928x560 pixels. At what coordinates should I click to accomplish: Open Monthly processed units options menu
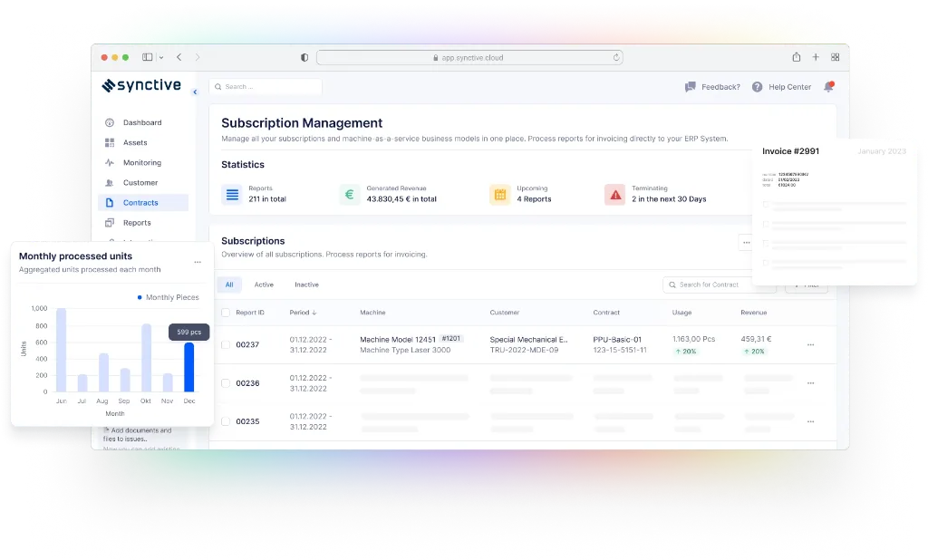coord(198,262)
